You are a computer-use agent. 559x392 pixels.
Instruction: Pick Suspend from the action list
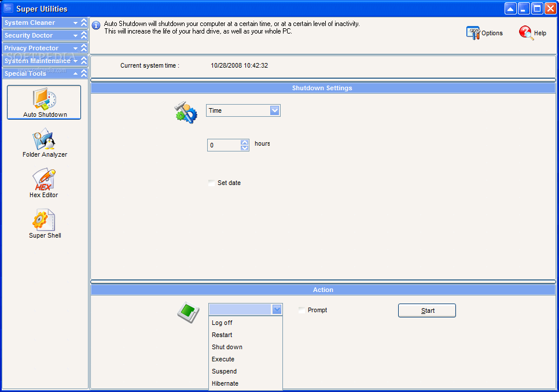pos(245,371)
